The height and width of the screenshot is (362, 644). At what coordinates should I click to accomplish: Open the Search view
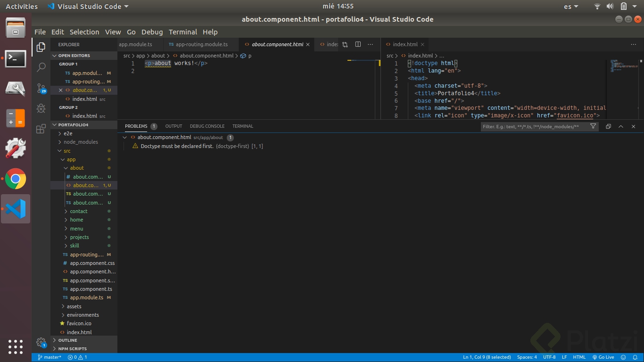(x=41, y=67)
